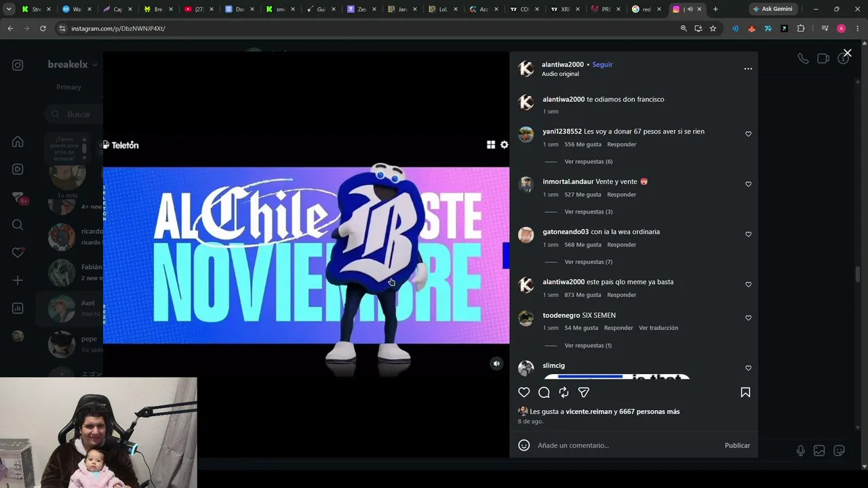This screenshot has width=868, height=488.
Task: Click the Instagram logo in the sidebar
Action: click(x=18, y=65)
